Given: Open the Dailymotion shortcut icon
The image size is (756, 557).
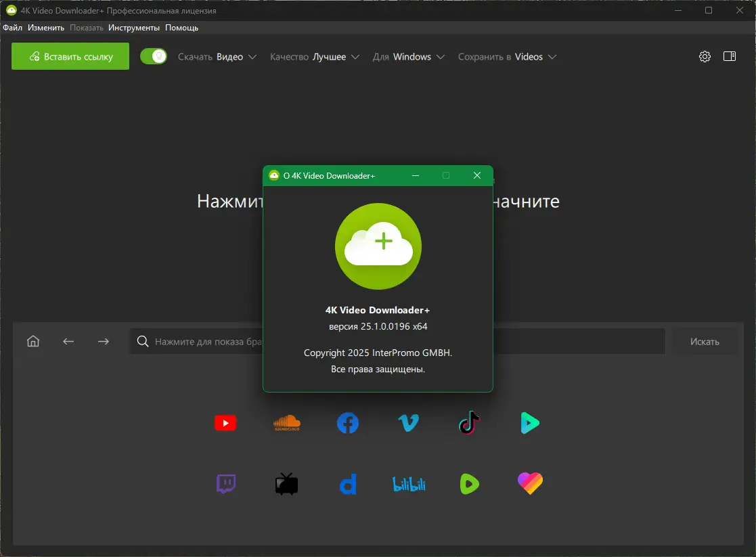Looking at the screenshot, I should 348,484.
